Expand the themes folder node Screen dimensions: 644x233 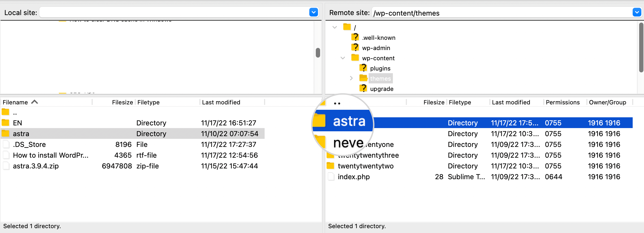point(351,78)
